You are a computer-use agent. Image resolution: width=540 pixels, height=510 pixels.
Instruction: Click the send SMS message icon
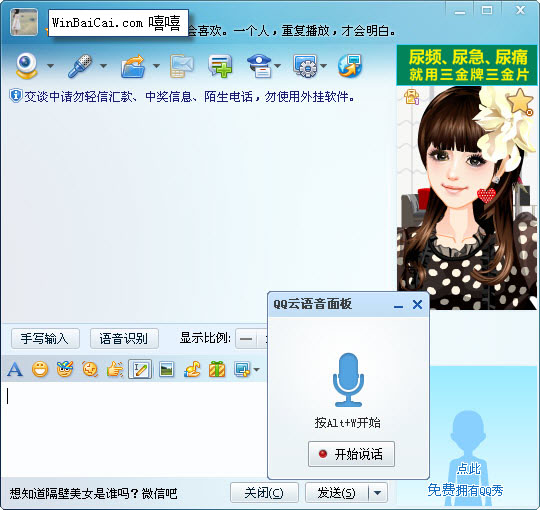pos(181,66)
